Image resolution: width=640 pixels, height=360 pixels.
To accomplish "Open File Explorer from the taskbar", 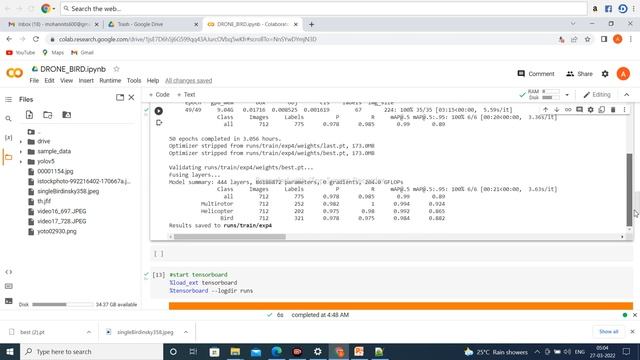I will pos(235,351).
